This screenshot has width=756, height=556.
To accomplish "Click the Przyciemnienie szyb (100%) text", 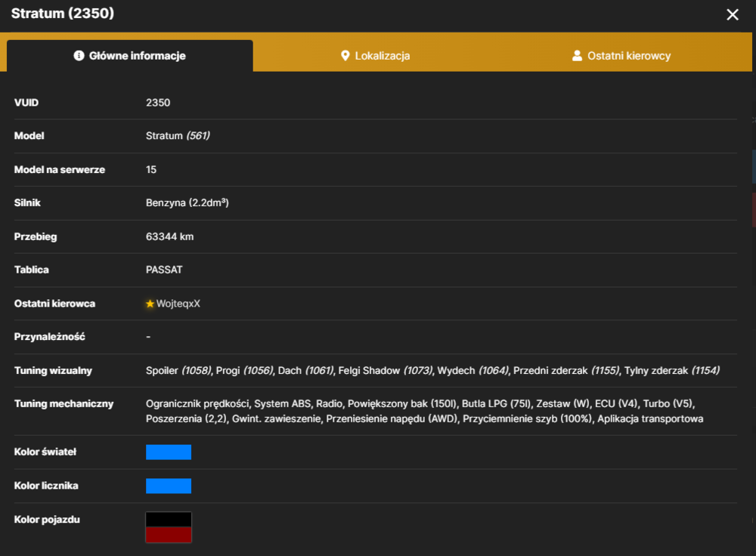I will pos(527,419).
